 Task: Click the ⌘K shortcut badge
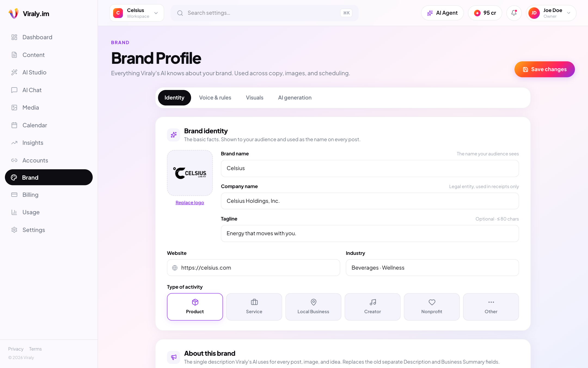click(x=346, y=13)
